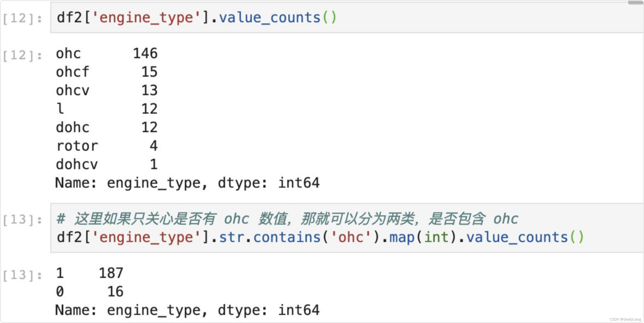Select the 'ohcv 13' output line

[107, 90]
